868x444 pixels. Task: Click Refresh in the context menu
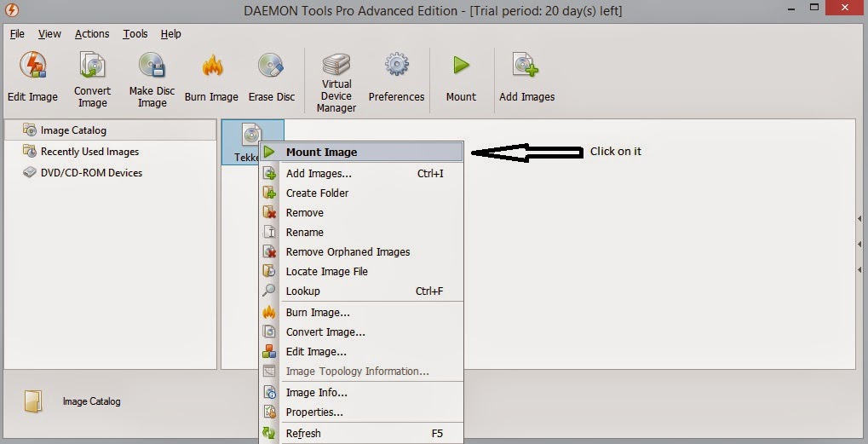[x=361, y=434]
